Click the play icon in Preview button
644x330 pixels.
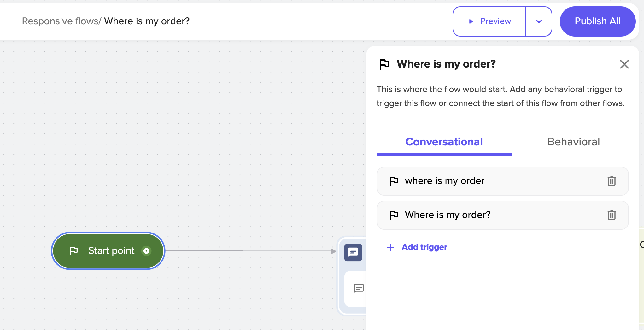click(471, 21)
